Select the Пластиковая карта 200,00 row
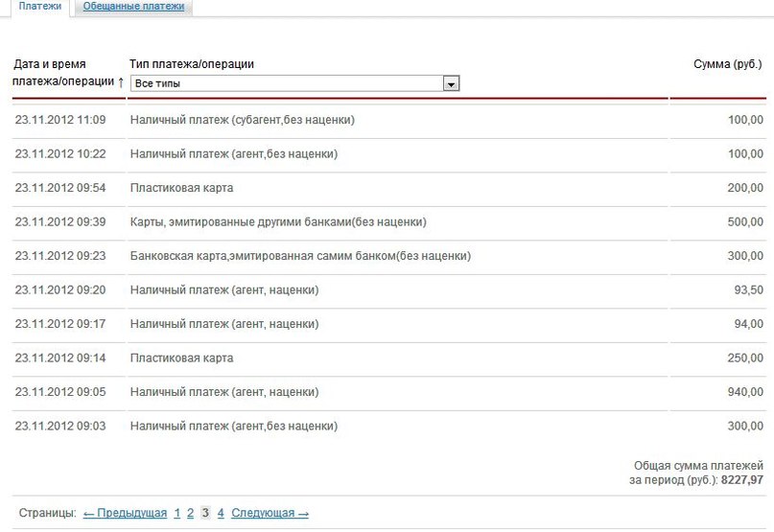Viewport: 774px width, 532px height. (389, 188)
